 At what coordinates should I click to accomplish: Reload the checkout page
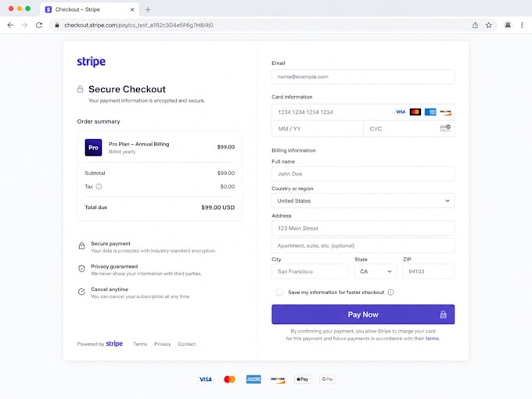pos(39,25)
